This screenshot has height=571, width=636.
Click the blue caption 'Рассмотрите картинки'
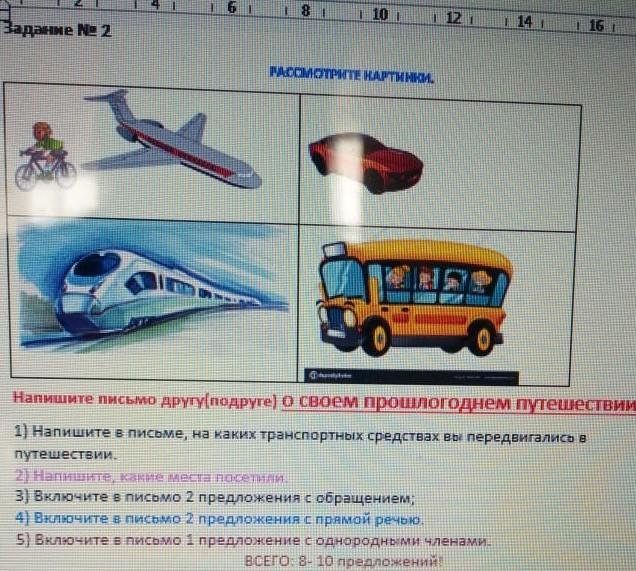(x=351, y=75)
